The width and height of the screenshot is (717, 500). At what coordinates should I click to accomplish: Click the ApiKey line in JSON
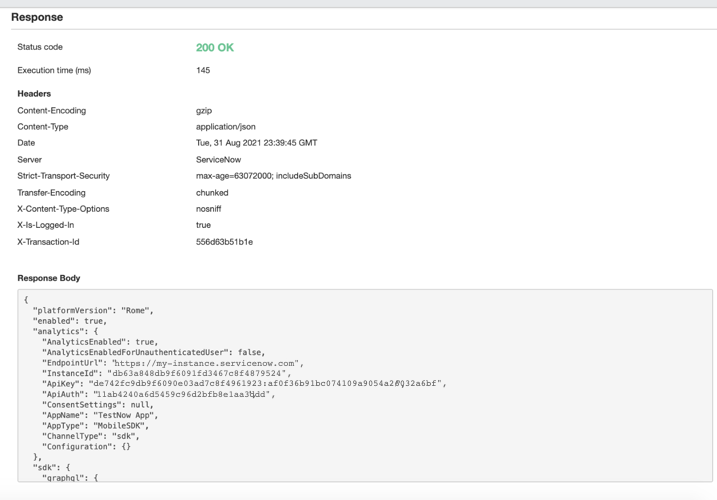point(244,384)
